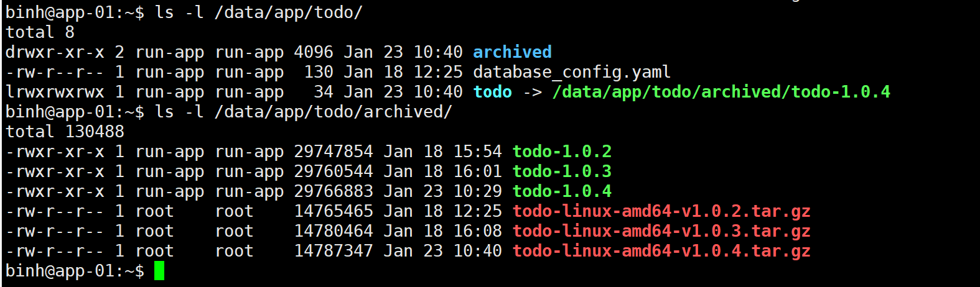Click the database_config.yaml filename
Screen dimensions: 980x287
tap(571, 72)
